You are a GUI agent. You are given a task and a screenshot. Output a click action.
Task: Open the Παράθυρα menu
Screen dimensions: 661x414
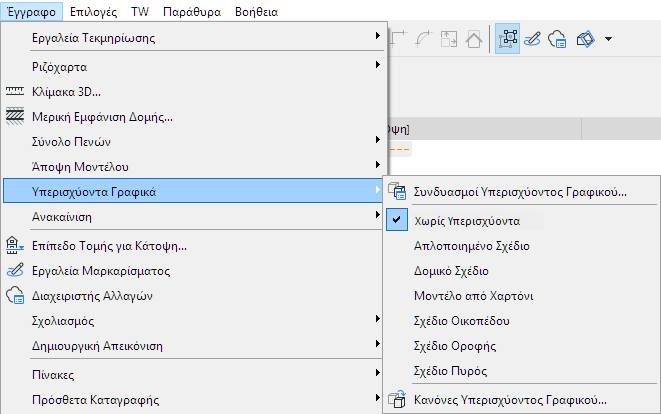pyautogui.click(x=192, y=12)
